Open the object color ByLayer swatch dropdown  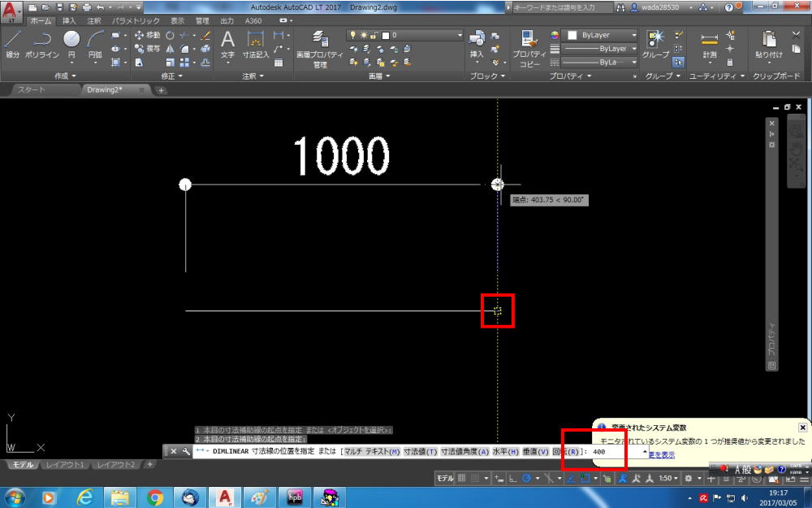[x=600, y=35]
